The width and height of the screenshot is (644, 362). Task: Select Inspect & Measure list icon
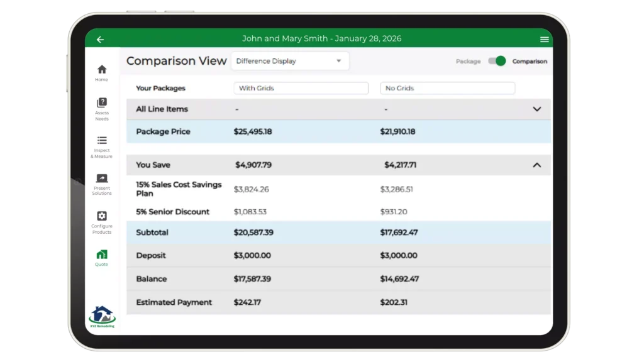[101, 141]
